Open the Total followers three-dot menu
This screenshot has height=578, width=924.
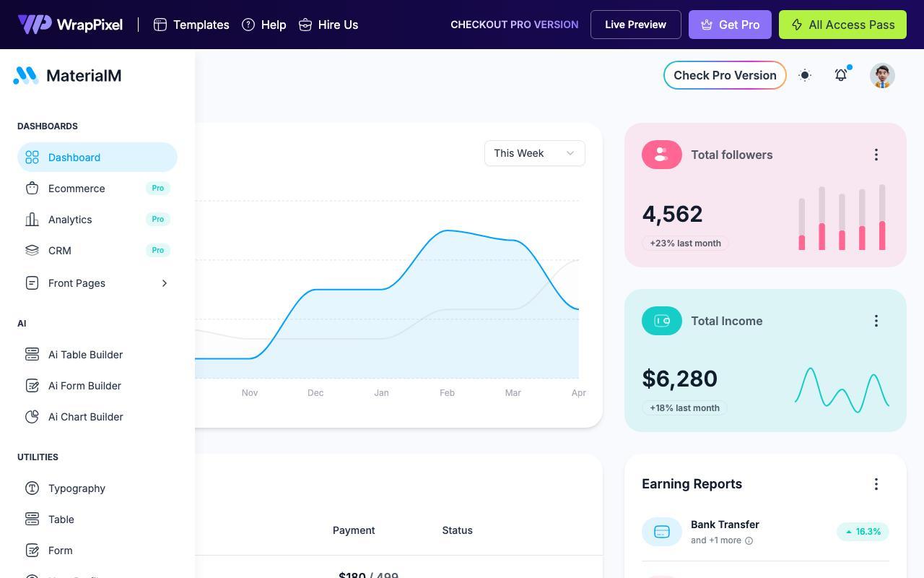click(x=876, y=155)
